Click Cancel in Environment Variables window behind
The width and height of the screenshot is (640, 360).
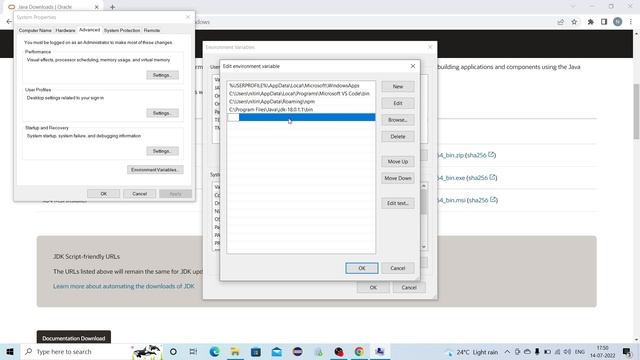point(409,288)
